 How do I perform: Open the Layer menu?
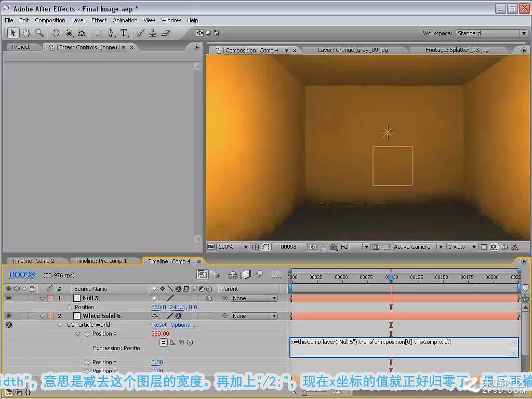78,20
